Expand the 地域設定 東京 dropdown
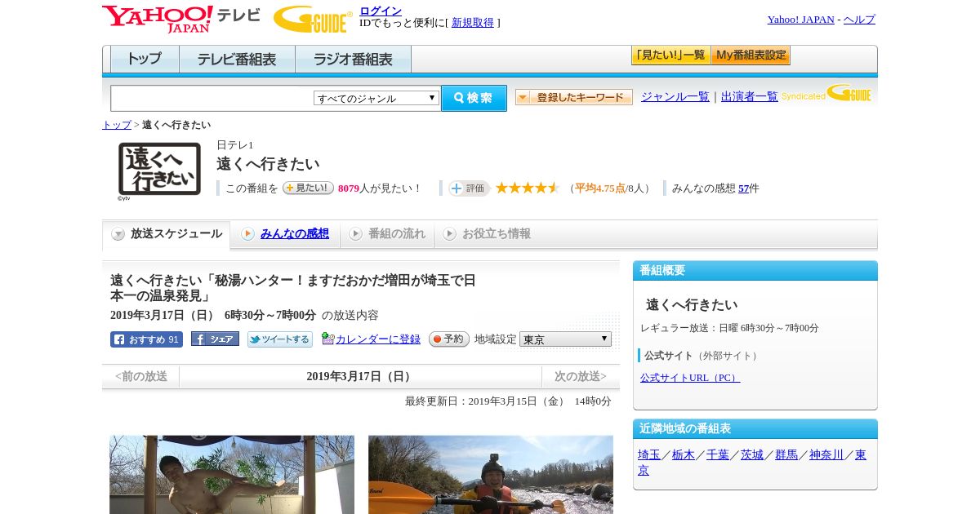 tap(565, 339)
